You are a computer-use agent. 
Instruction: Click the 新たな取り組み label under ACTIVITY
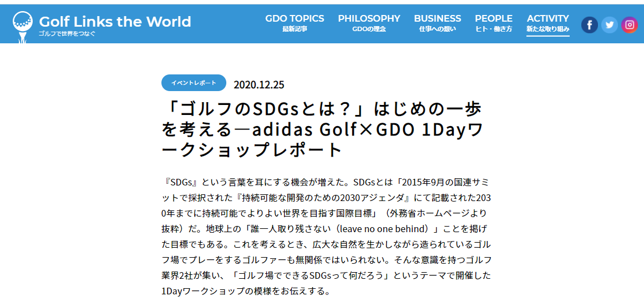point(547,29)
